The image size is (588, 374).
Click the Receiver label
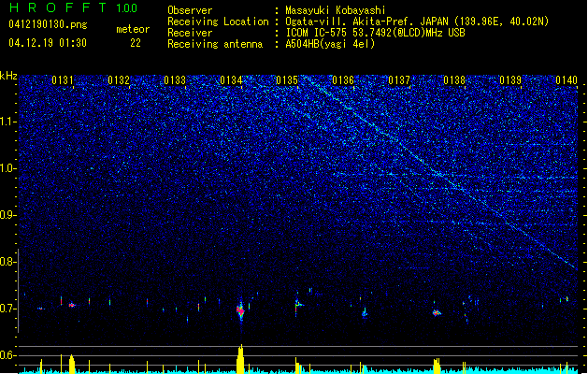click(190, 33)
